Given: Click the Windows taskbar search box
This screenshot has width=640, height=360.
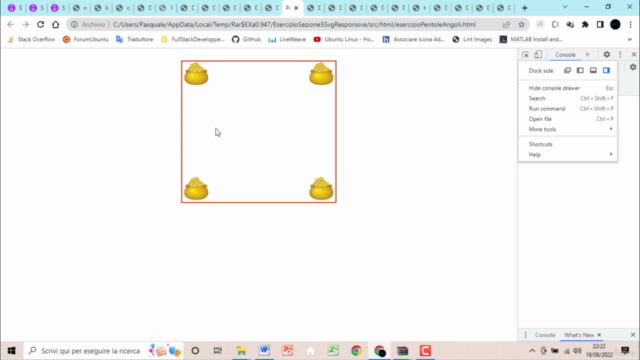Looking at the screenshot, I should 104,351.
